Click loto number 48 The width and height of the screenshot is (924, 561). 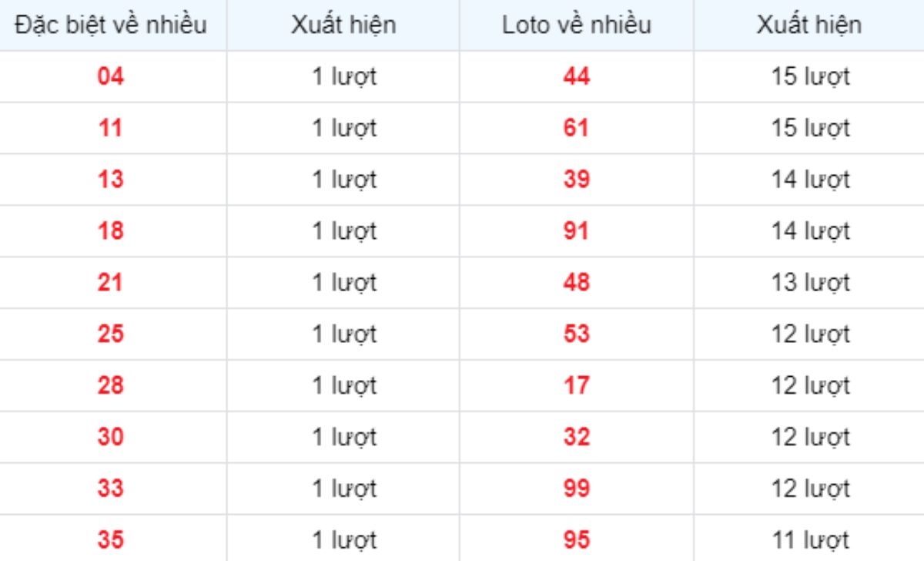pyautogui.click(x=577, y=283)
